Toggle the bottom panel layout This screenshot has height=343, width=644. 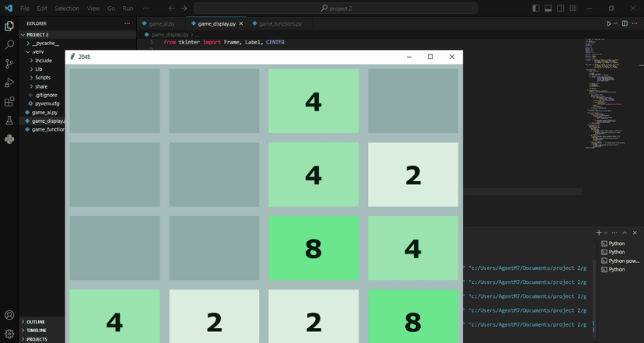click(548, 9)
